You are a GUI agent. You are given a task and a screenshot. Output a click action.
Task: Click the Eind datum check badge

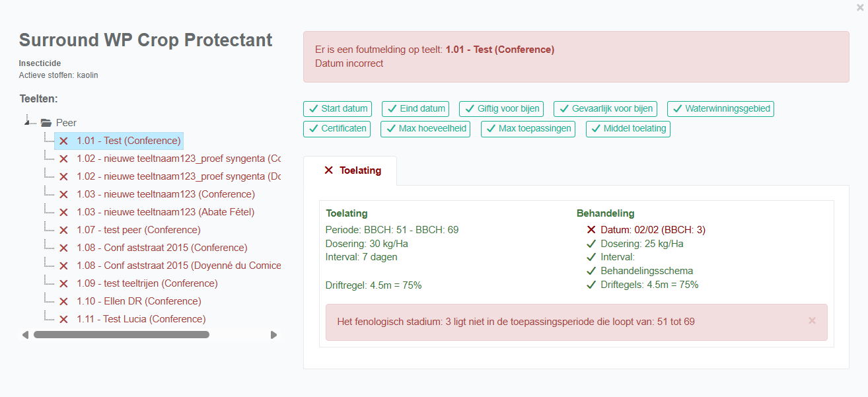point(416,109)
